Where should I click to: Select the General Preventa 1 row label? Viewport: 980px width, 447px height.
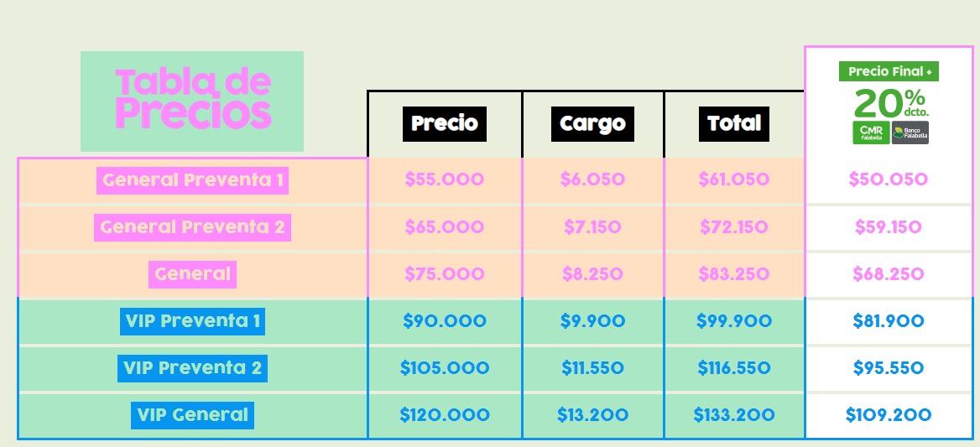(192, 179)
